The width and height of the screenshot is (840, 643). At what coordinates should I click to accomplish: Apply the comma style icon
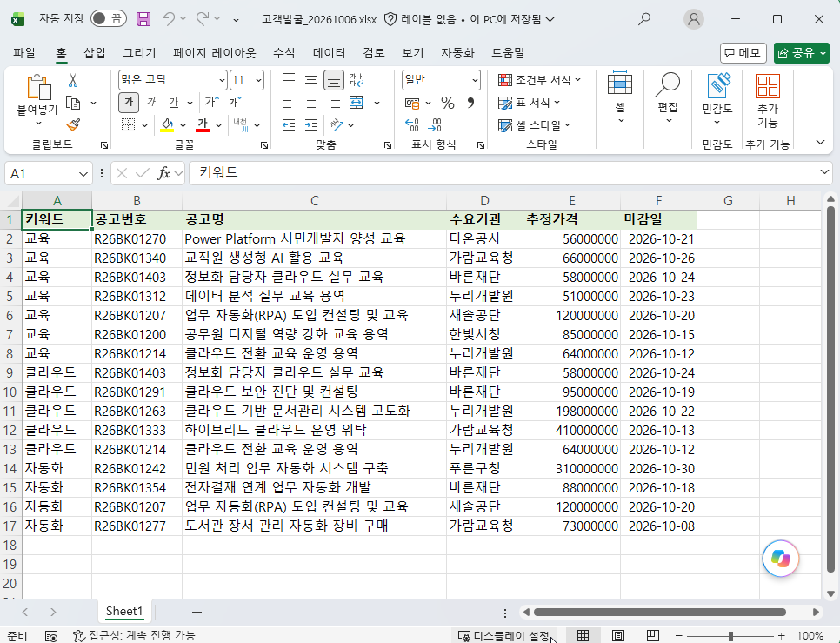tap(471, 103)
